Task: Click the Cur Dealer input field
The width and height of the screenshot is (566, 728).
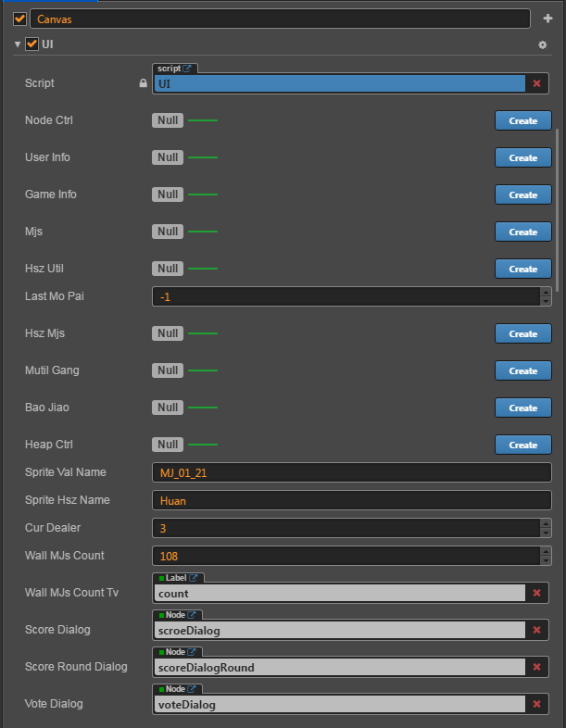Action: 346,528
